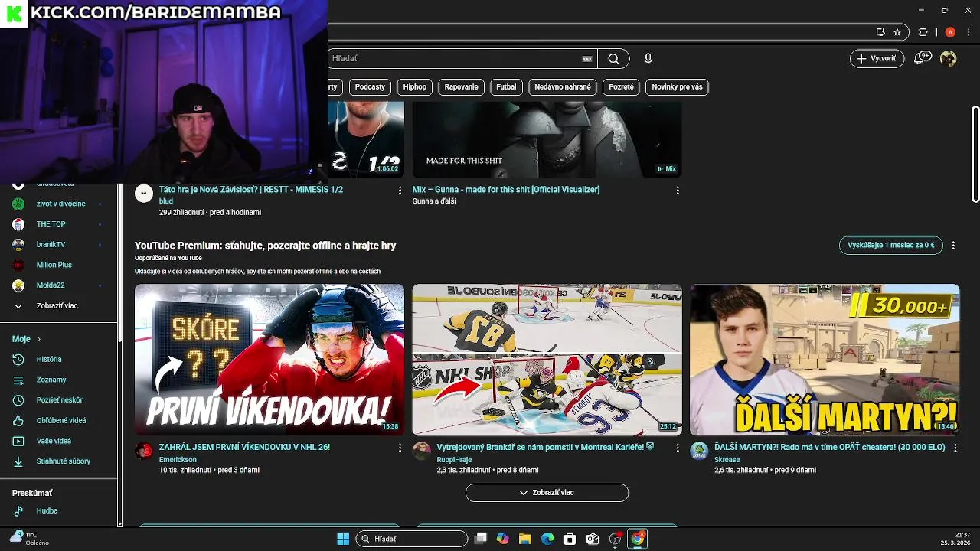Open Hudba under Preskúmať
The image size is (980, 551).
pos(57,510)
